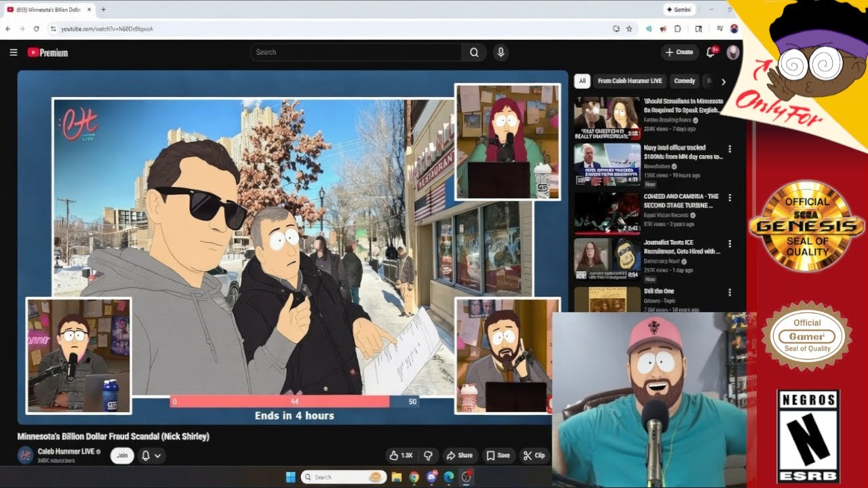868x488 pixels.
Task: Focus the YouTube search box
Action: (x=356, y=52)
